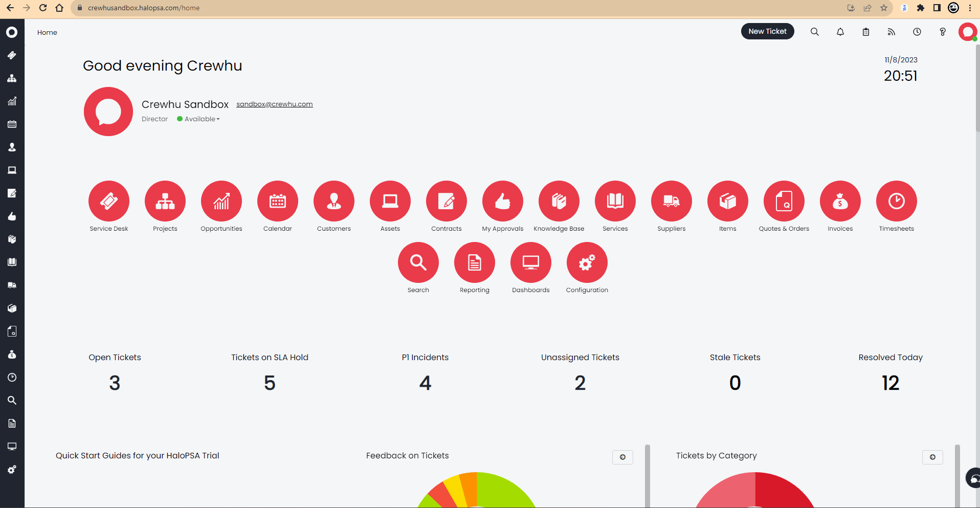Open the Open Tickets counter

pos(115,373)
